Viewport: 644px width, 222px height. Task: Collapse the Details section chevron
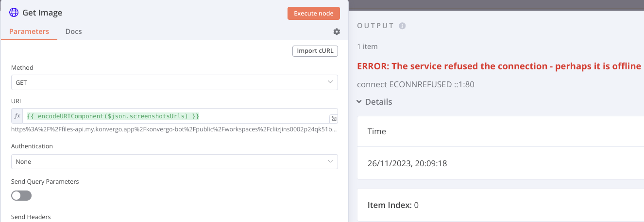tap(359, 102)
